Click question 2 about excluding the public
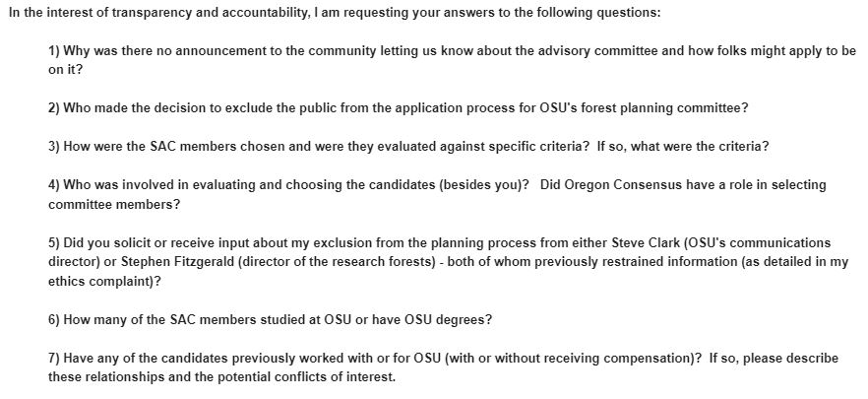The height and width of the screenshot is (399, 868). click(398, 108)
